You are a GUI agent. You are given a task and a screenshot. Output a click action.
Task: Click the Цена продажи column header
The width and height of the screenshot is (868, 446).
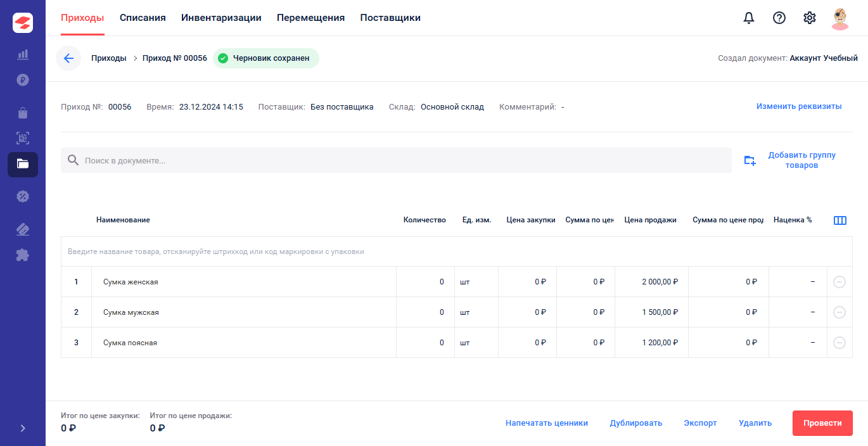[x=650, y=220]
